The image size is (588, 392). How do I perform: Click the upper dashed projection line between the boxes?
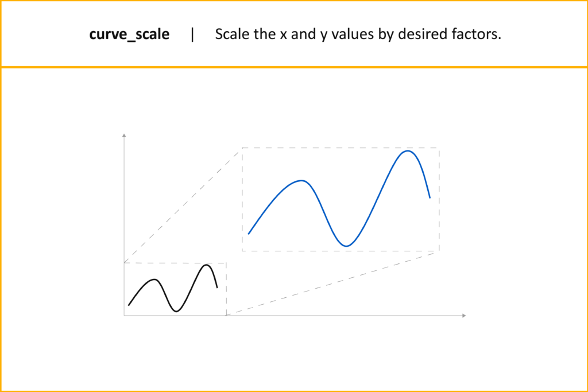click(x=183, y=205)
